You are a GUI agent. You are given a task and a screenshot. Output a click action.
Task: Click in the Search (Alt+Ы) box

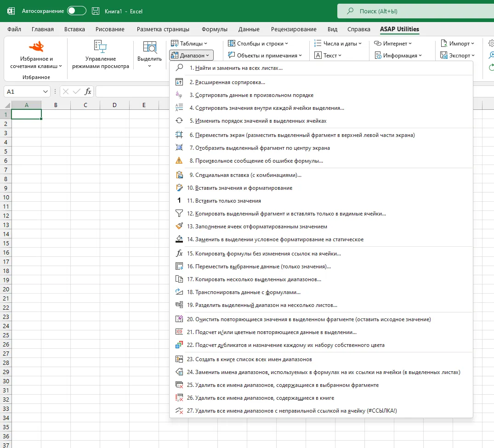click(x=416, y=11)
